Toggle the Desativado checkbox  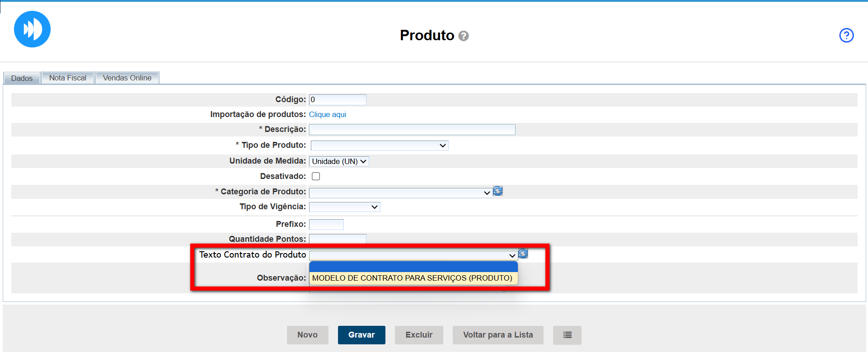coord(316,176)
